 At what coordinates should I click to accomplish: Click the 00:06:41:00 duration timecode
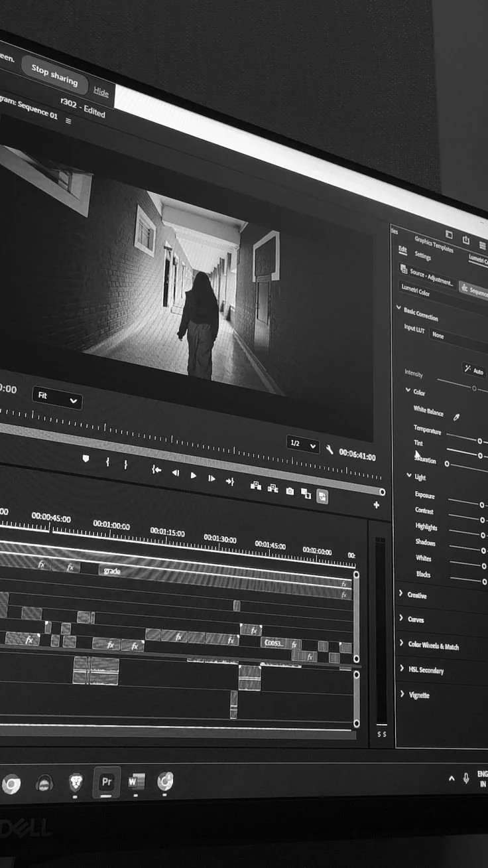point(357,456)
